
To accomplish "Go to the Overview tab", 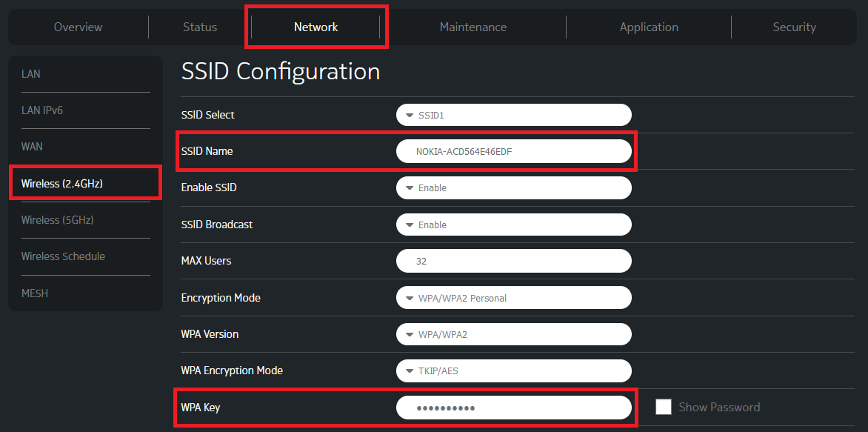I will click(x=78, y=27).
